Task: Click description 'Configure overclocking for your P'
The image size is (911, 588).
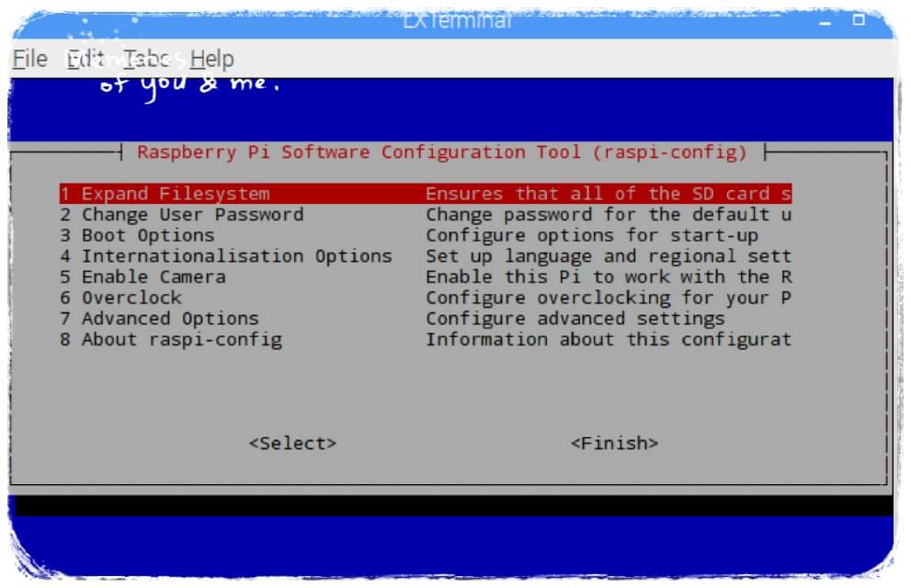Action: point(609,298)
